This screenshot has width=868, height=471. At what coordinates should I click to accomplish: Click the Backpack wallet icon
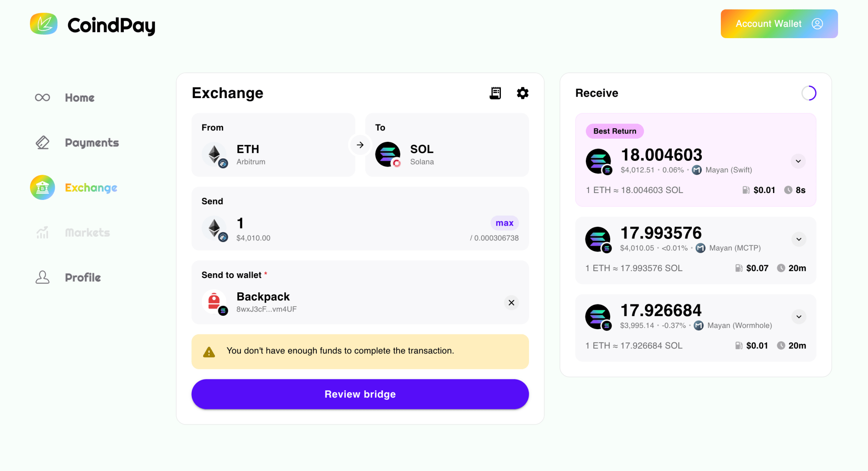(214, 302)
